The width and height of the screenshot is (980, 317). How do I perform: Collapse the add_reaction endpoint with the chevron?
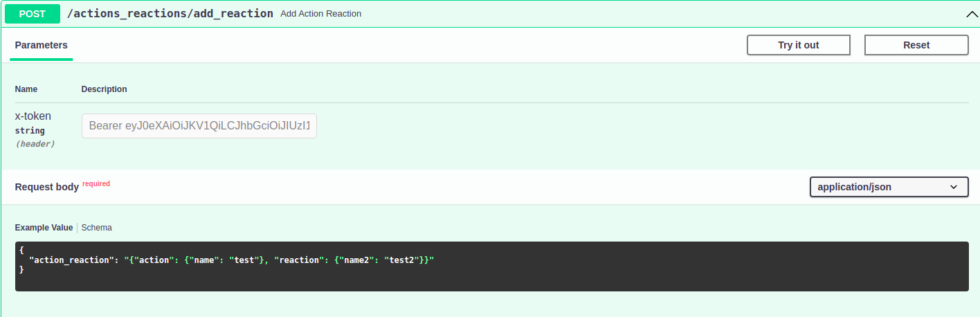coord(971,14)
